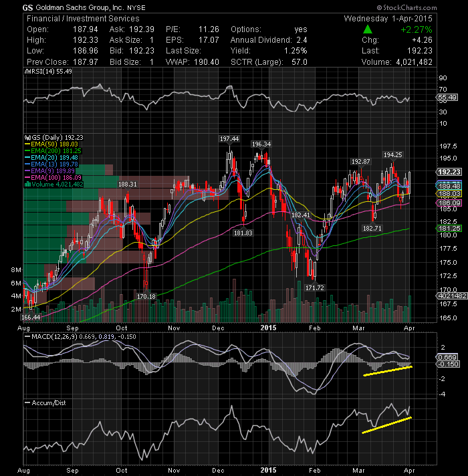This screenshot has width=468, height=476.
Task: Click the 166.44 low price label
Action: click(31, 318)
